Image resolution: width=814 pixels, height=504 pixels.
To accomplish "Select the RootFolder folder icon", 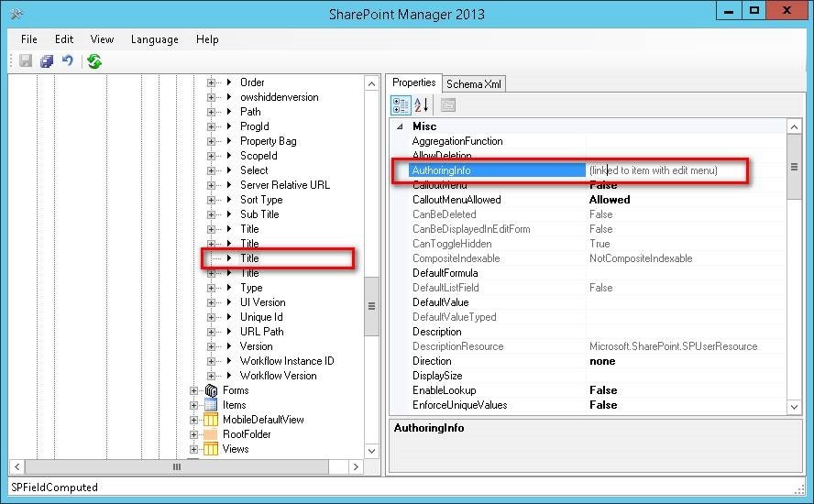I will point(211,434).
